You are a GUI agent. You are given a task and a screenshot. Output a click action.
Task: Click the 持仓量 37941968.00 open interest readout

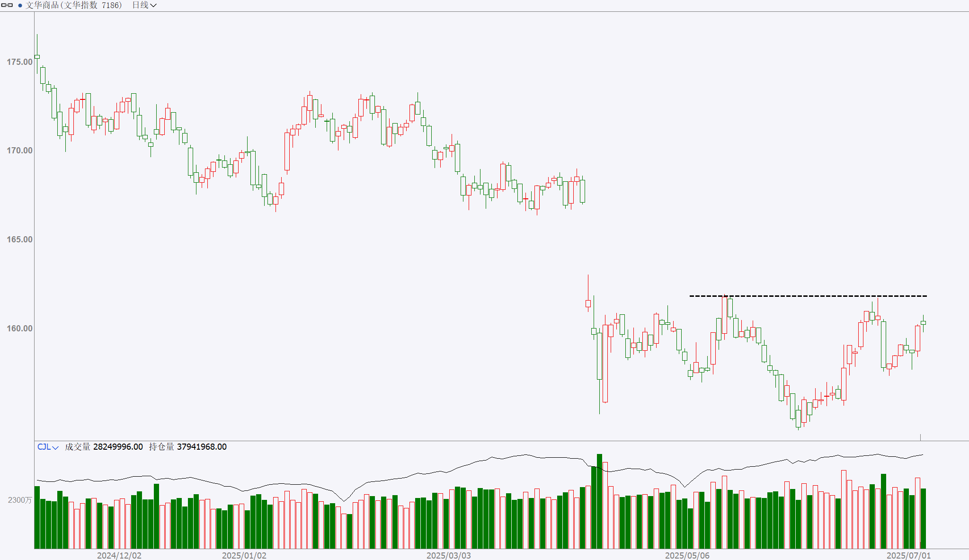click(x=188, y=447)
